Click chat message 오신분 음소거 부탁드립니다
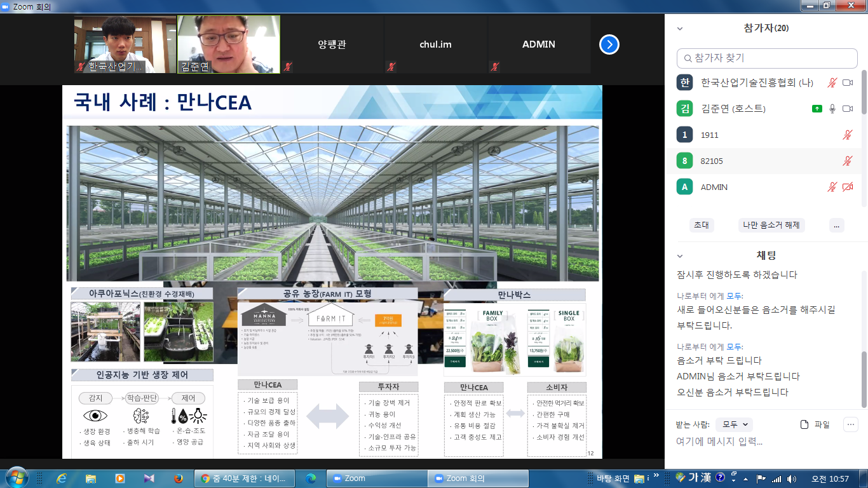Image resolution: width=868 pixels, height=488 pixels. [x=733, y=392]
